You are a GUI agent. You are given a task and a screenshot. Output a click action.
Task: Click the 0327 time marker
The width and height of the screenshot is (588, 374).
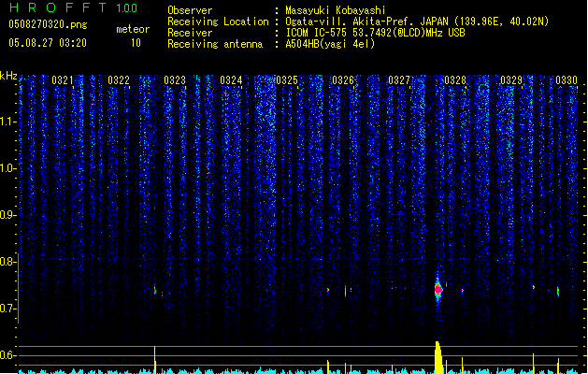pos(399,80)
